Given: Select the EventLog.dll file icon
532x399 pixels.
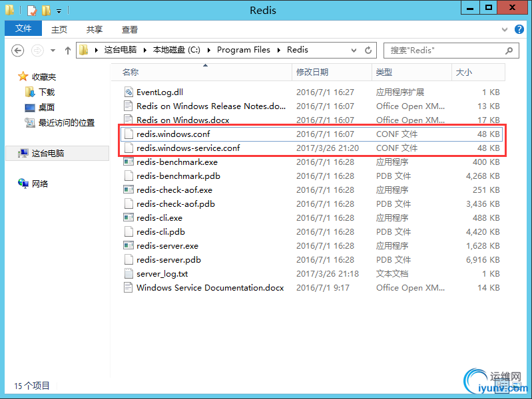Looking at the screenshot, I should tap(129, 92).
